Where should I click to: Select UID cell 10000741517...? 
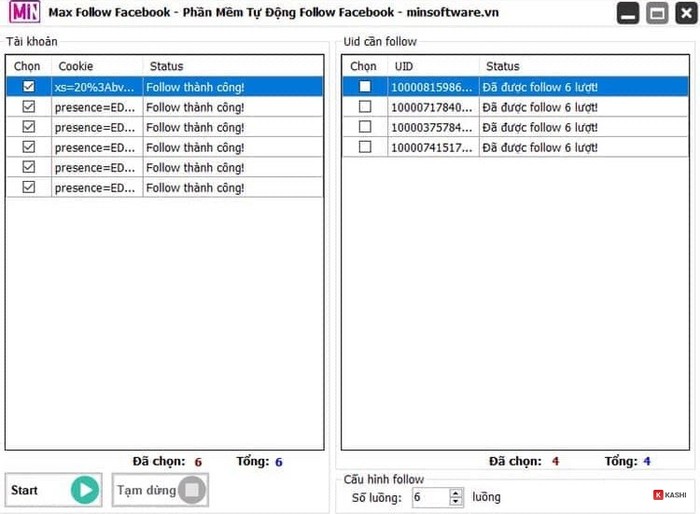pyautogui.click(x=433, y=147)
